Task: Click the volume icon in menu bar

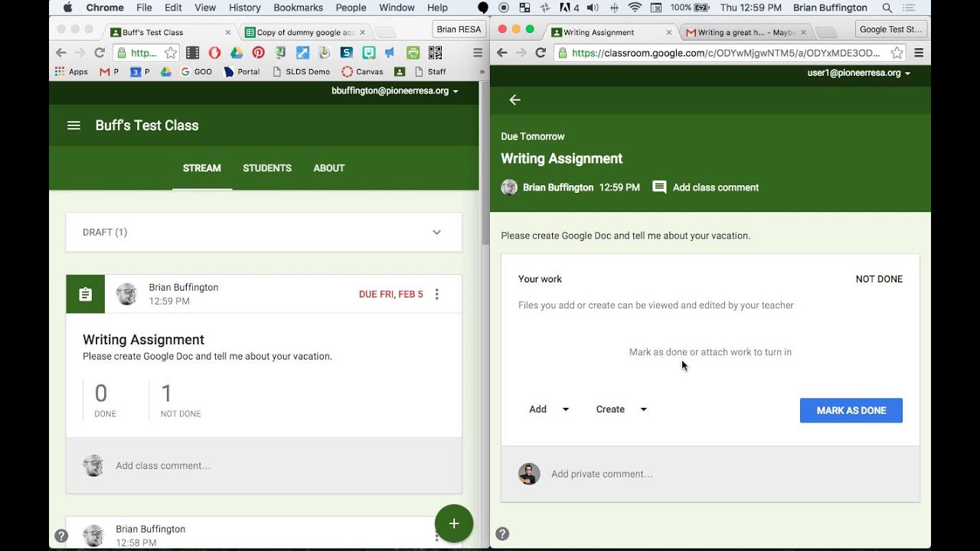Action: (x=592, y=8)
